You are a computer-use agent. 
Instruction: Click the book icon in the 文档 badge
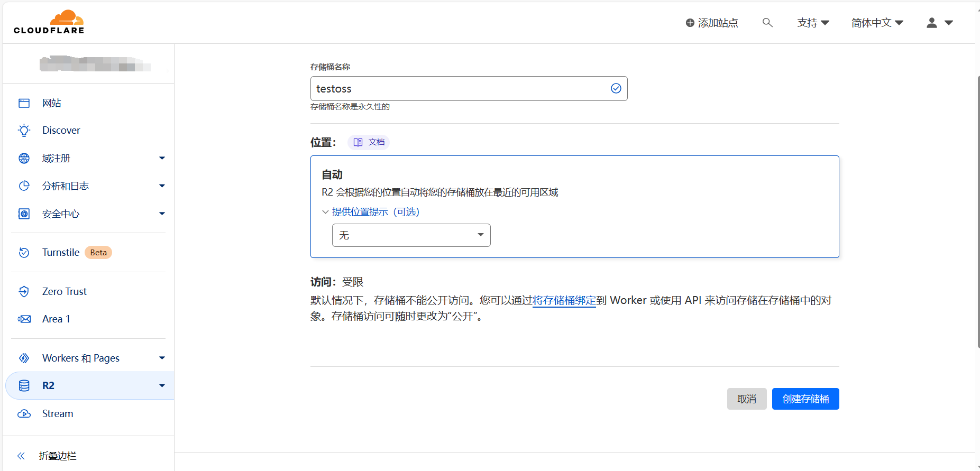(358, 142)
